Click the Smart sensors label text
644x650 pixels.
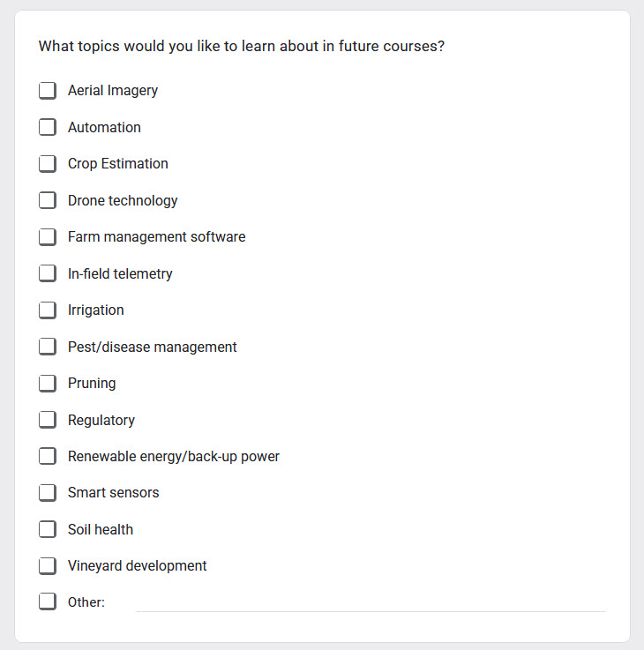click(x=113, y=492)
